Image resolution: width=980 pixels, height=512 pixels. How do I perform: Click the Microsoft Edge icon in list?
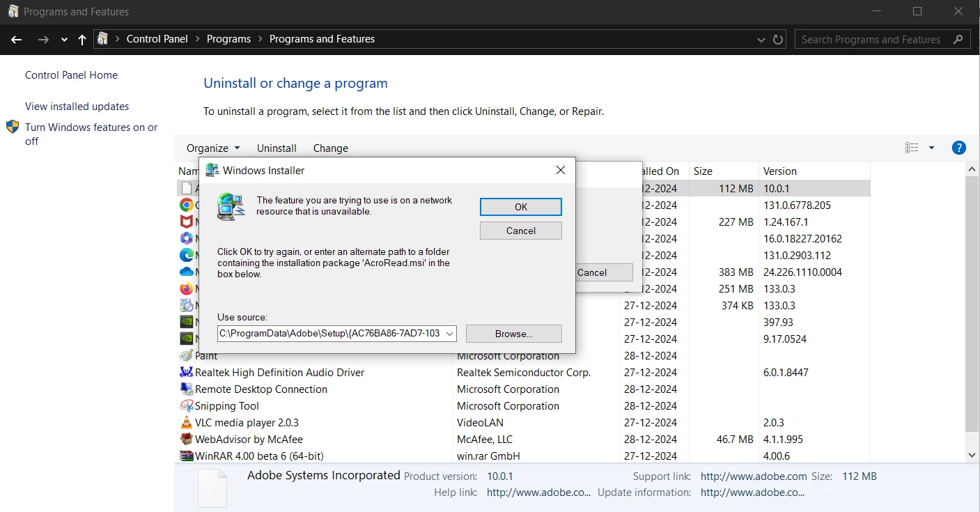tap(186, 255)
